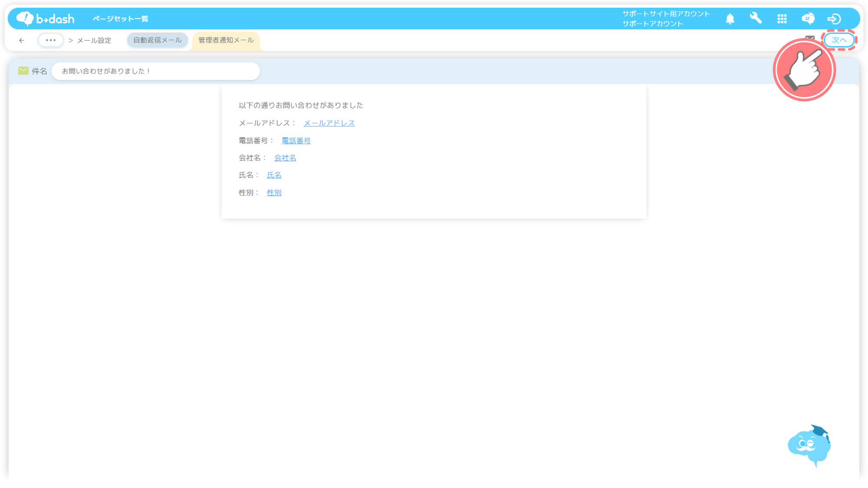Image resolution: width=868 pixels, height=488 pixels.
Task: Click the 氏名 merge field link
Action: (274, 175)
